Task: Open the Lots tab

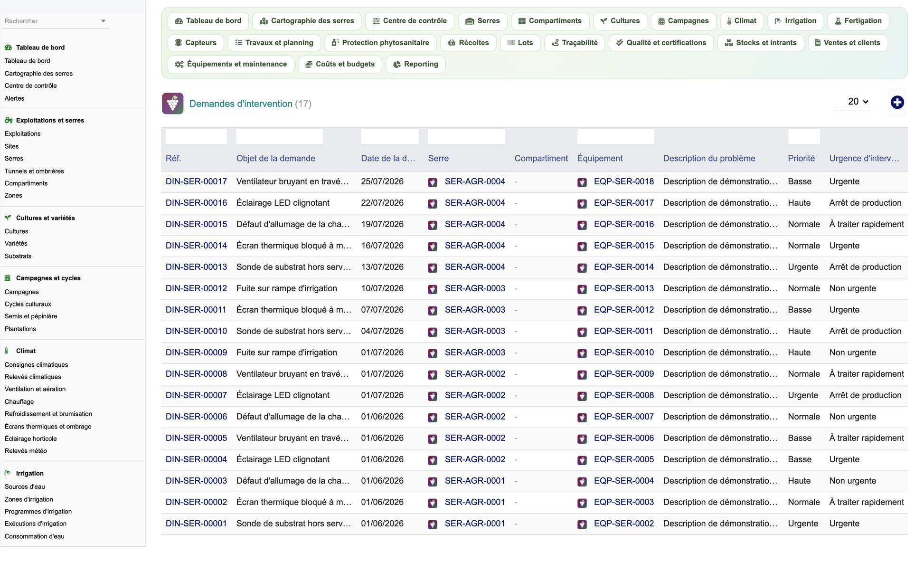Action: pos(520,43)
